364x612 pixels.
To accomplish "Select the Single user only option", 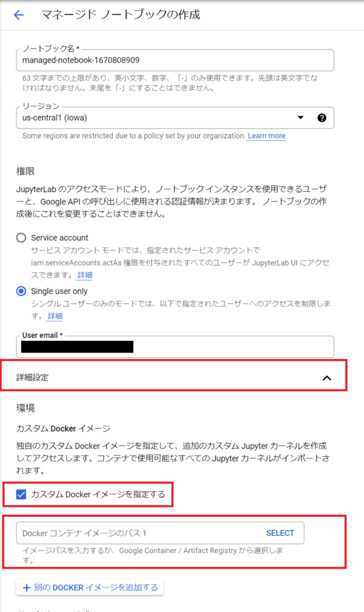I will coord(21,291).
